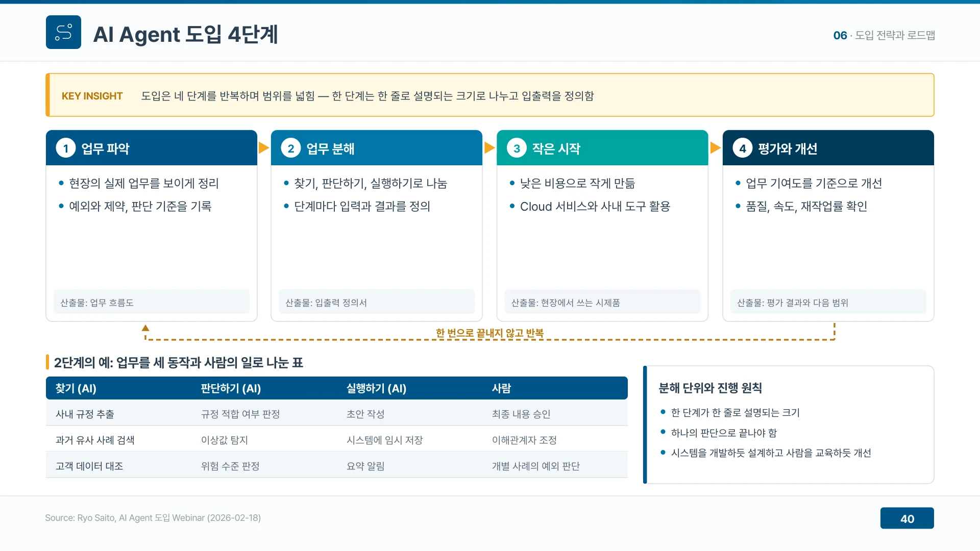Select the slide title 'AI Agent 도입 4단계'
This screenshot has height=551, width=980.
click(x=186, y=34)
